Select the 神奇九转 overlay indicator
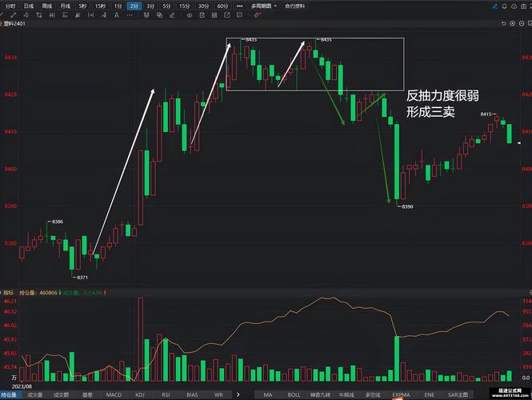This screenshot has width=532, height=400. click(320, 394)
